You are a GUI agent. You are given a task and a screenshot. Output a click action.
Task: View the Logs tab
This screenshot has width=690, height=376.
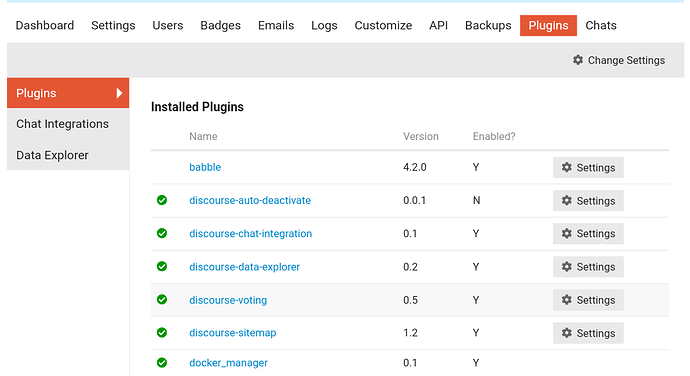(x=324, y=26)
